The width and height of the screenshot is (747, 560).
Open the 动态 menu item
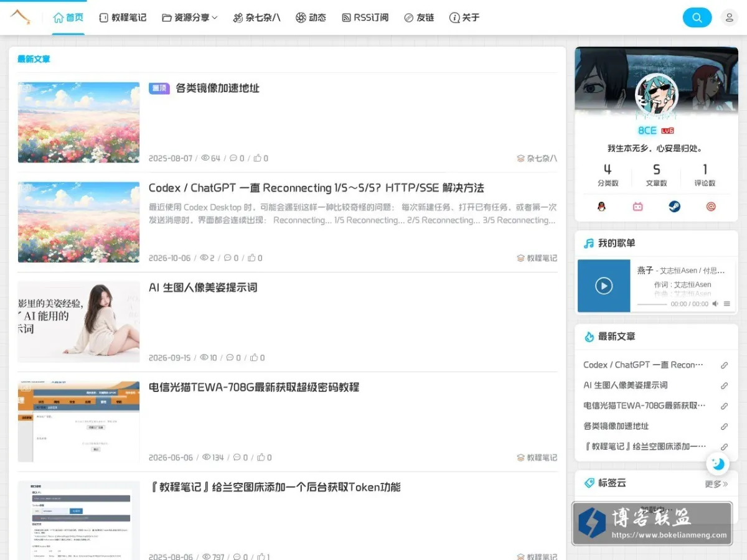pyautogui.click(x=311, y=17)
